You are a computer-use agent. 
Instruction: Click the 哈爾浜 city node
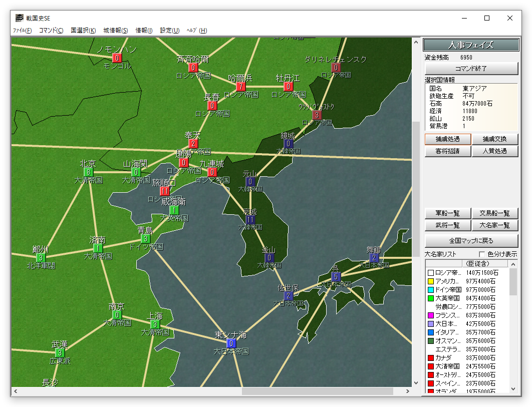click(241, 87)
